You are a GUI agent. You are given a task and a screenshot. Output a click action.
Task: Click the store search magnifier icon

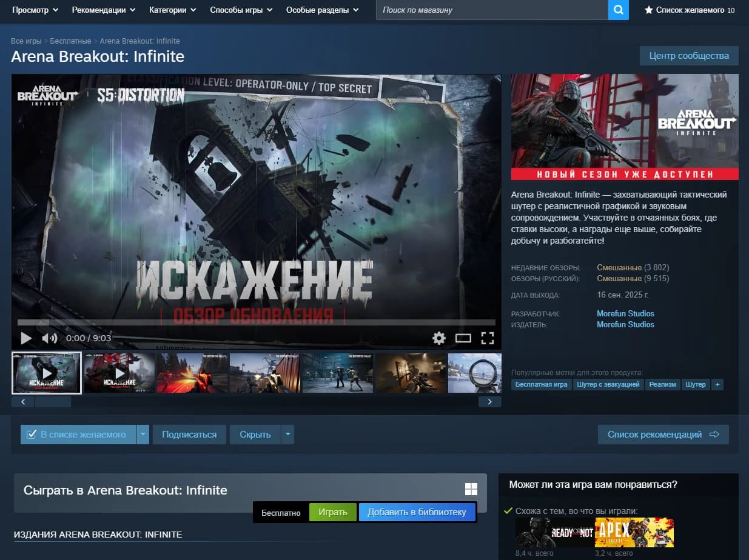pos(618,10)
